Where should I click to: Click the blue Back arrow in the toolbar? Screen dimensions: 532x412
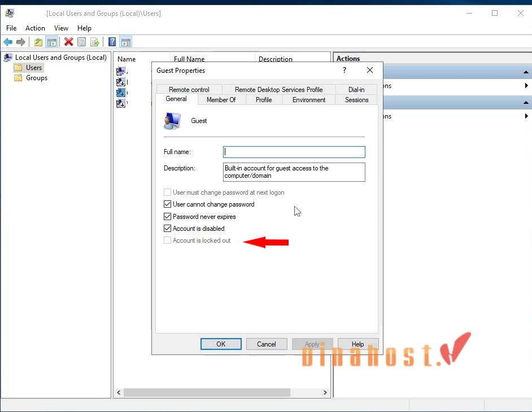coord(8,42)
